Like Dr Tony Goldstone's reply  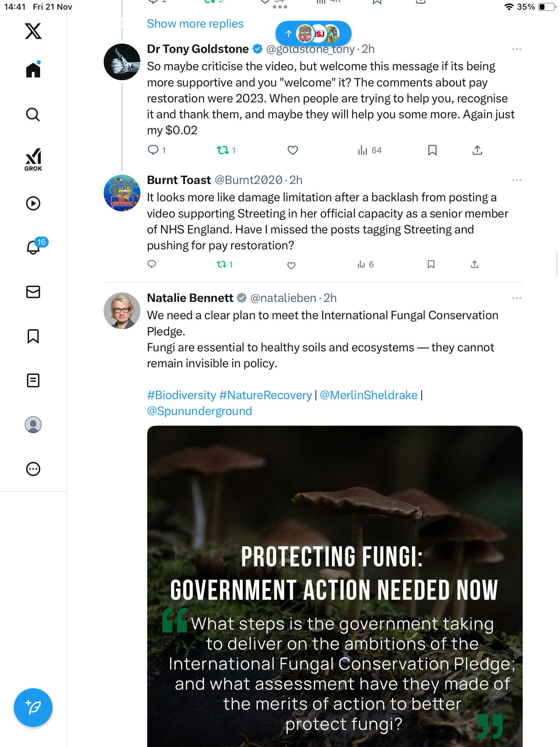click(293, 150)
